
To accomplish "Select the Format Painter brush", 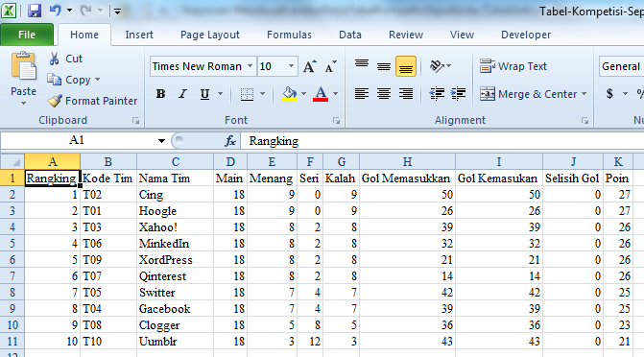I will (x=55, y=101).
